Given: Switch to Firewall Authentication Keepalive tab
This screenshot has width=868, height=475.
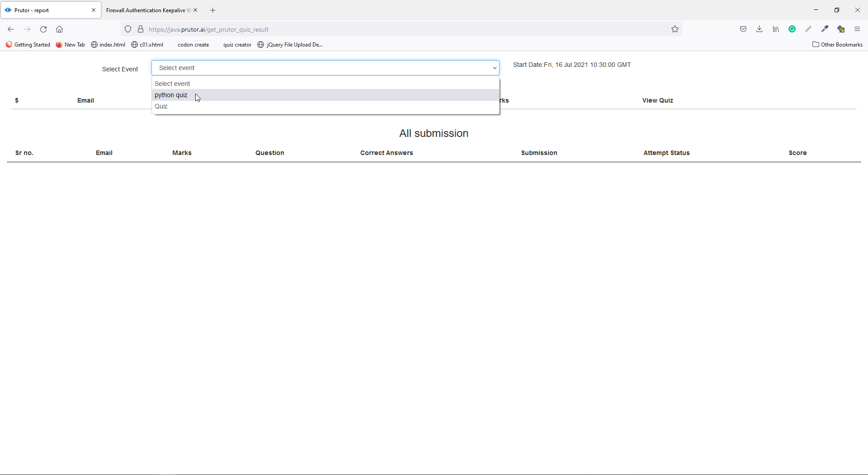Looking at the screenshot, I should point(148,10).
